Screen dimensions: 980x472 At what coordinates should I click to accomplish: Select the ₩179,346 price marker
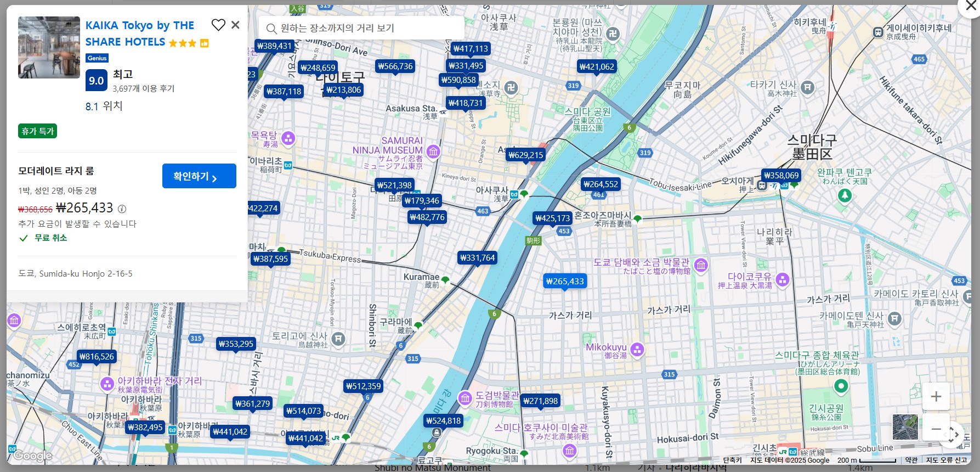coord(422,200)
